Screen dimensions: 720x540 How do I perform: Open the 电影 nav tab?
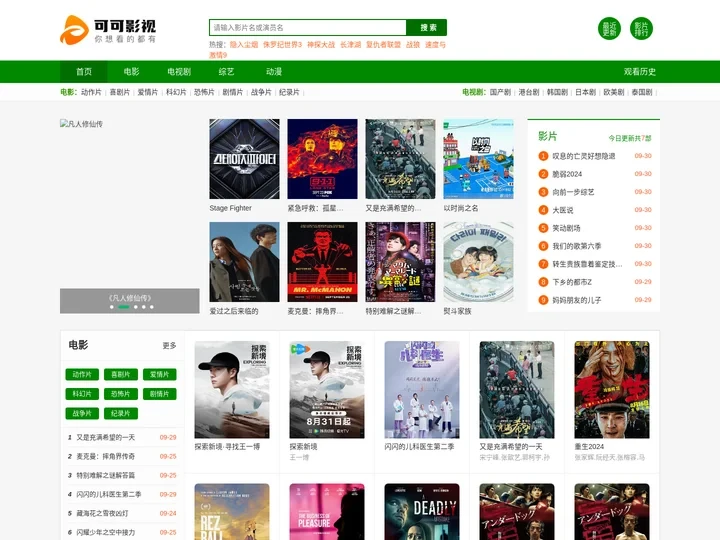point(131,72)
